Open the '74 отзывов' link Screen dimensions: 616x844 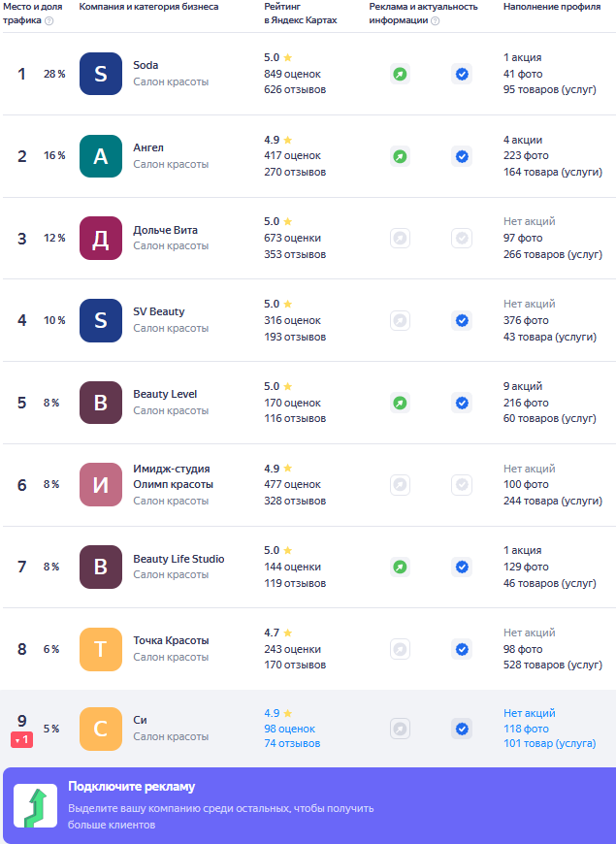tap(292, 743)
